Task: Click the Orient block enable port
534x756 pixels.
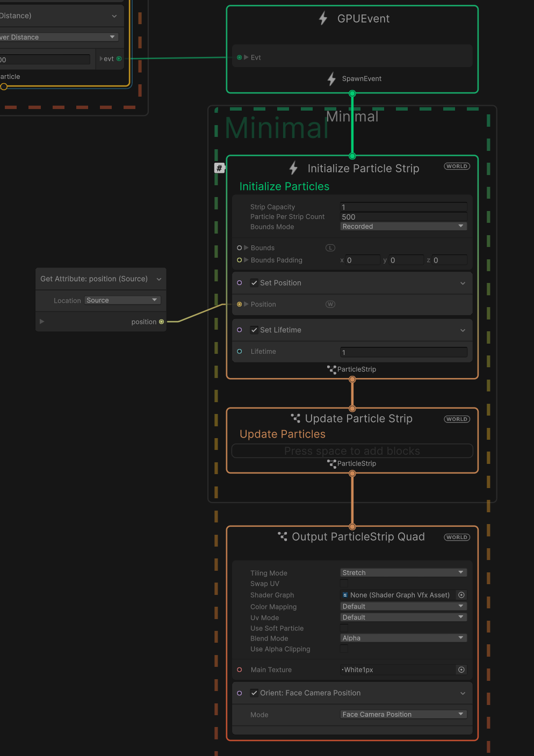Action: coord(240,693)
